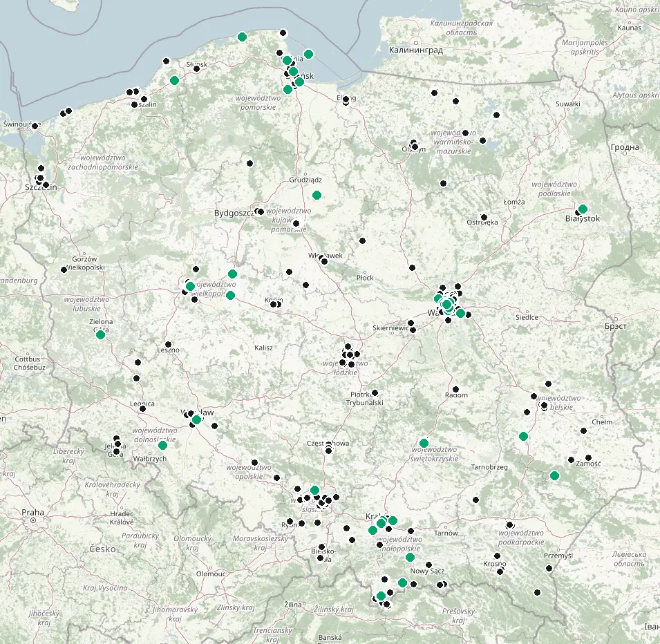Select the Žilina city label
This screenshot has height=644, width=660.
293,605
